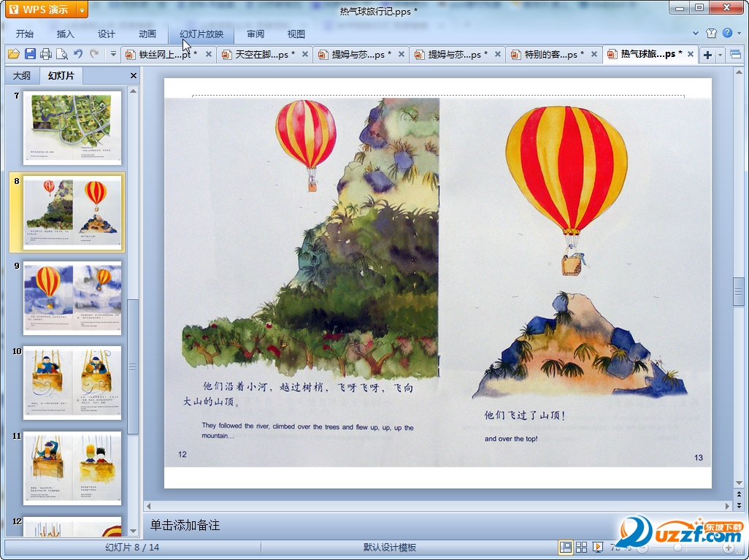Open the 审阅 ribbon tab
Image resolution: width=749 pixels, height=560 pixels.
[256, 34]
